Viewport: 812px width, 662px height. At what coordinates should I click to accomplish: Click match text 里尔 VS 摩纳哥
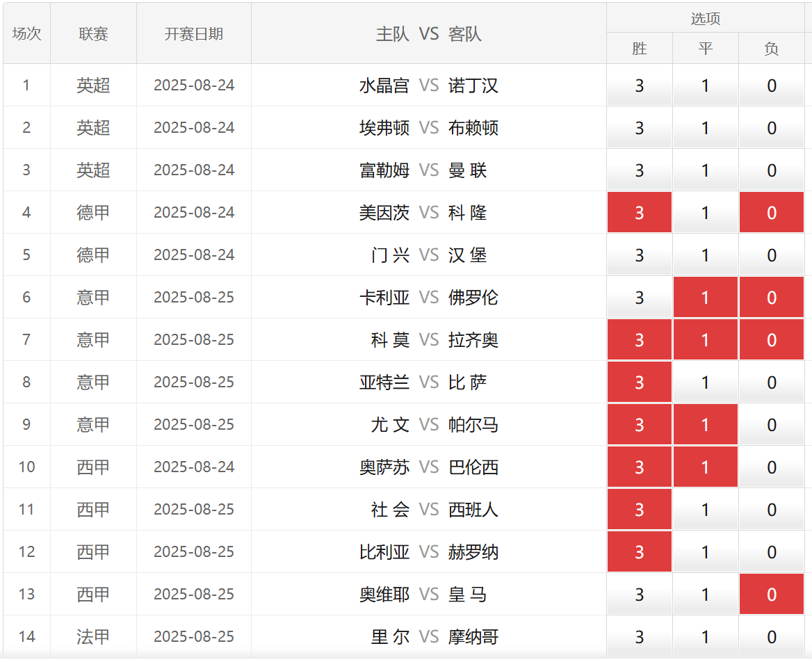[435, 636]
